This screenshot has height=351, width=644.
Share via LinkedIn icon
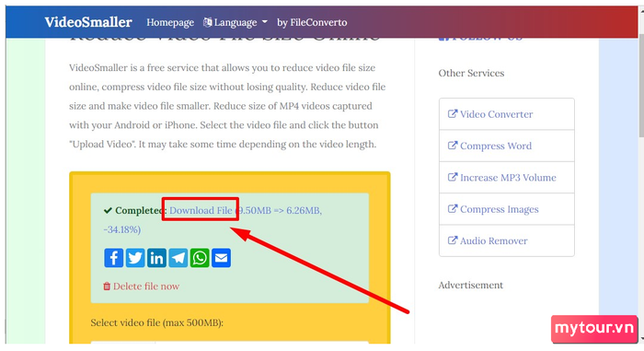(156, 258)
